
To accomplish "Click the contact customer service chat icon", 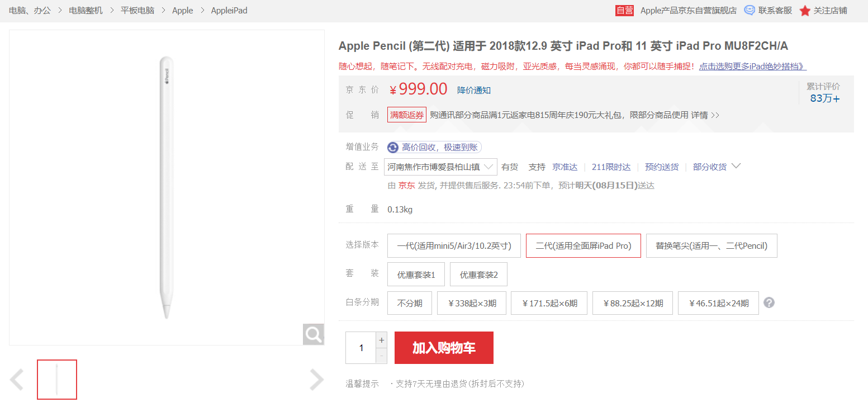I will (x=750, y=10).
